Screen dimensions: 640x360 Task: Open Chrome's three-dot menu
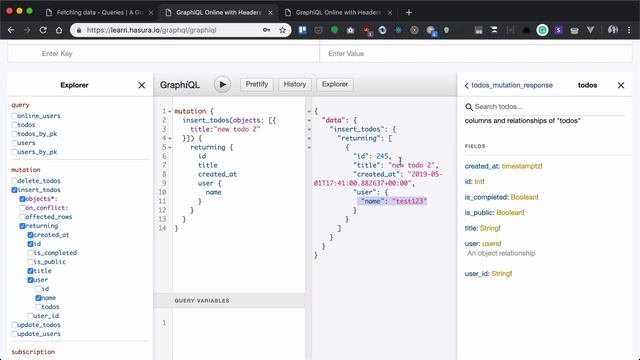[629, 30]
